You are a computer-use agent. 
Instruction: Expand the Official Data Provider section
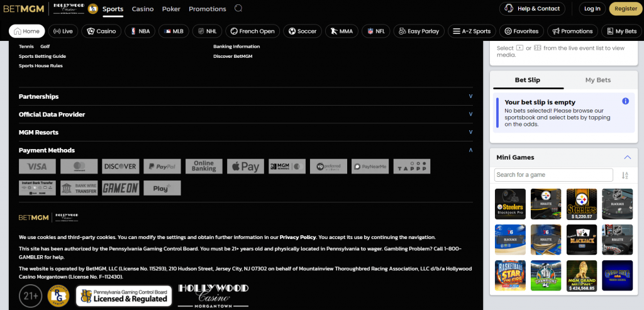[x=470, y=114]
